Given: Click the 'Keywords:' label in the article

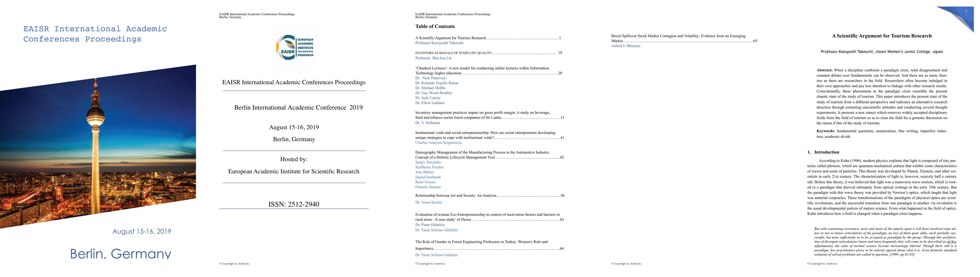Looking at the screenshot, I should coord(826,131).
